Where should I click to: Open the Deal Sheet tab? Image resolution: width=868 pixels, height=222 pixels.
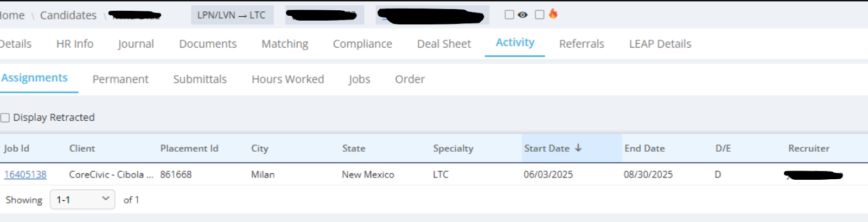pyautogui.click(x=444, y=44)
